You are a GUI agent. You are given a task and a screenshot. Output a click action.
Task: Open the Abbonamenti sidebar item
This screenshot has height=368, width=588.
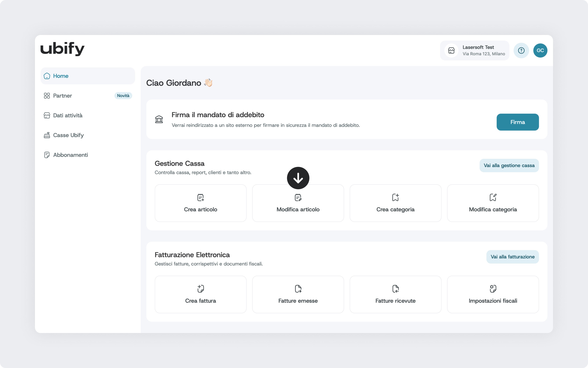(70, 155)
